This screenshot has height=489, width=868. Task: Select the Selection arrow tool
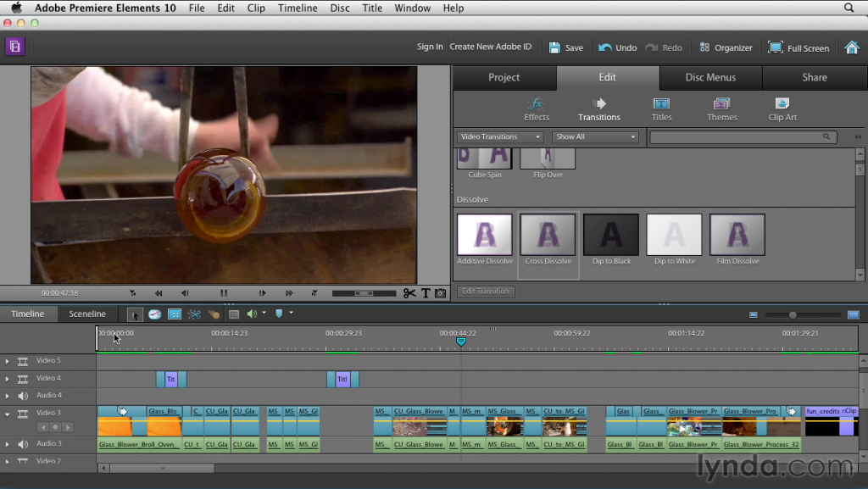click(134, 314)
